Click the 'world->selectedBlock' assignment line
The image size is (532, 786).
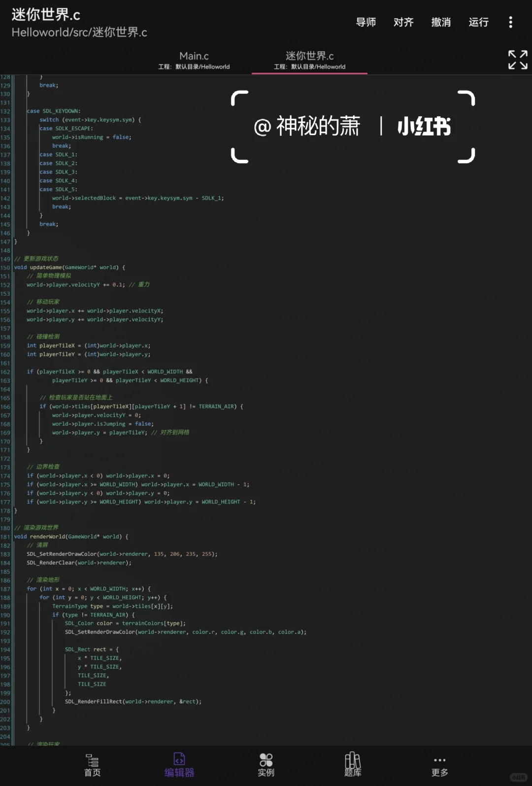pos(138,198)
